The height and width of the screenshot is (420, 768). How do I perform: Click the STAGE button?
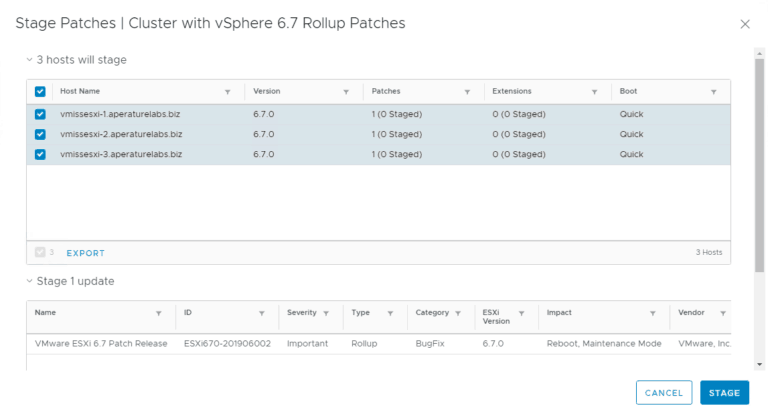click(724, 393)
